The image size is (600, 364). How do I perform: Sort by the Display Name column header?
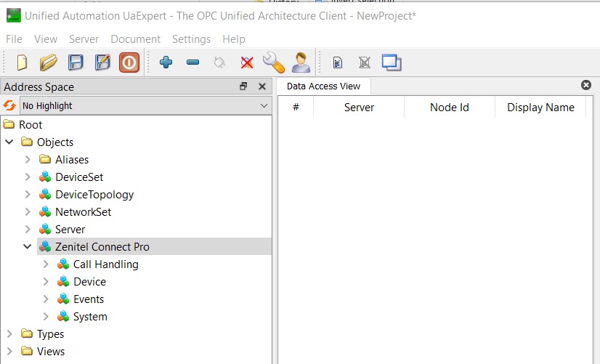[x=540, y=108]
